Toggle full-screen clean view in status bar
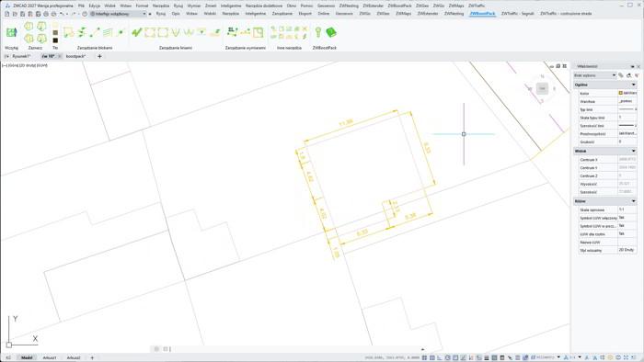The image size is (644, 362). point(626,358)
